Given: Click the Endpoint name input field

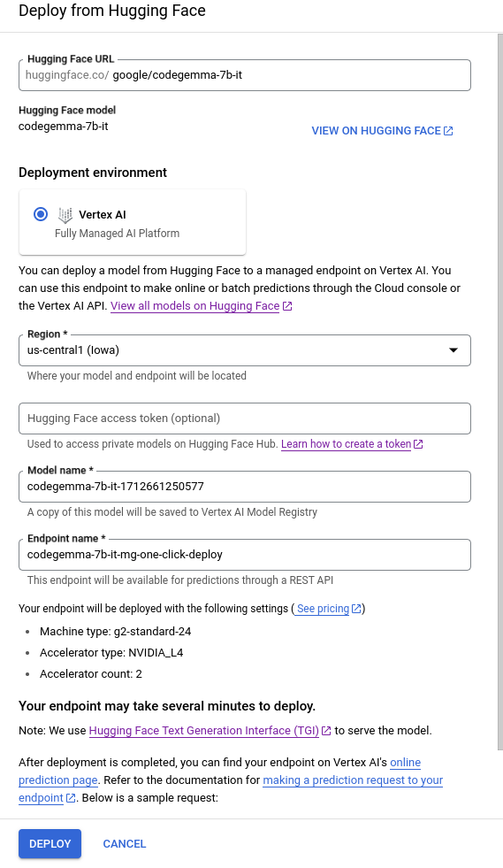Looking at the screenshot, I should tap(245, 555).
